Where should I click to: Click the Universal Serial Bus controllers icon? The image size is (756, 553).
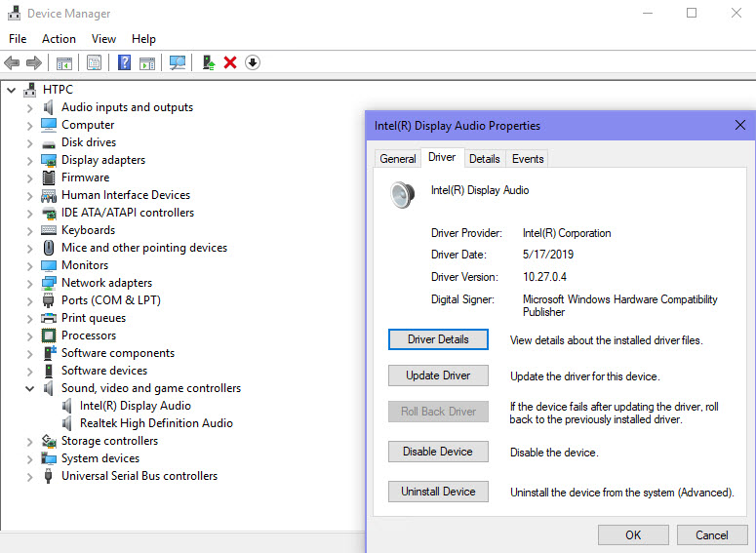pos(48,476)
